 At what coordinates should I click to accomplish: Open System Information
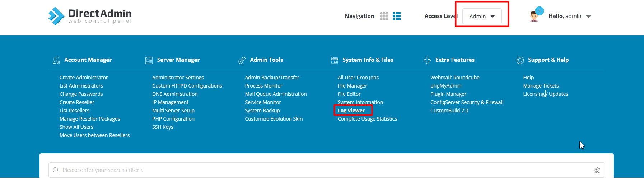click(360, 102)
